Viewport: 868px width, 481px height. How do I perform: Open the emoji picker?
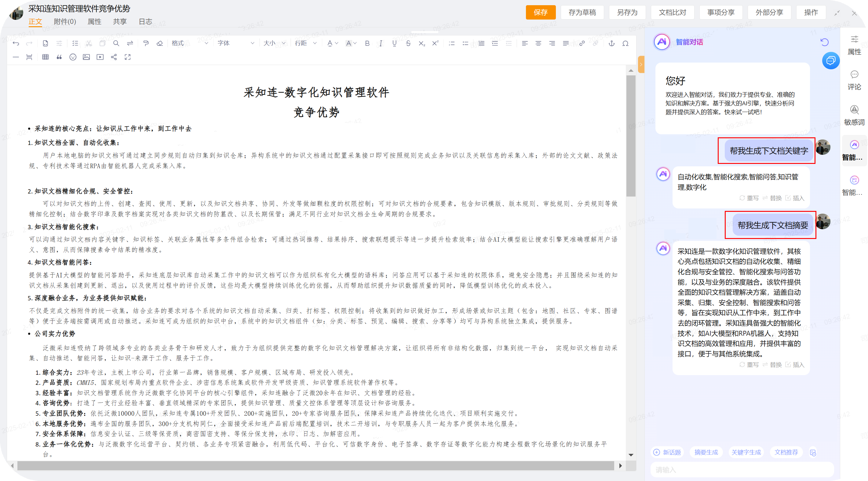pos(73,57)
